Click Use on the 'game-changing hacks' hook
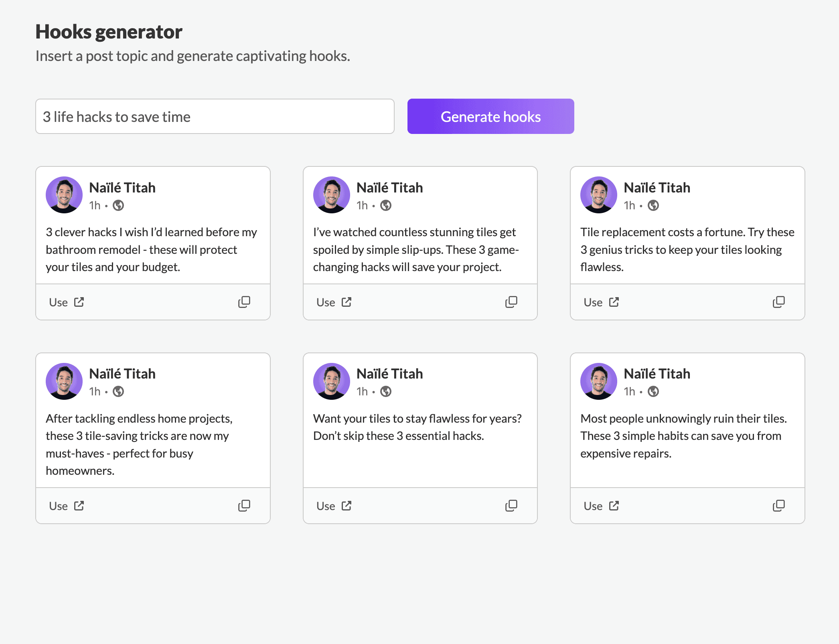Screen dimensions: 839x644 tap(334, 302)
